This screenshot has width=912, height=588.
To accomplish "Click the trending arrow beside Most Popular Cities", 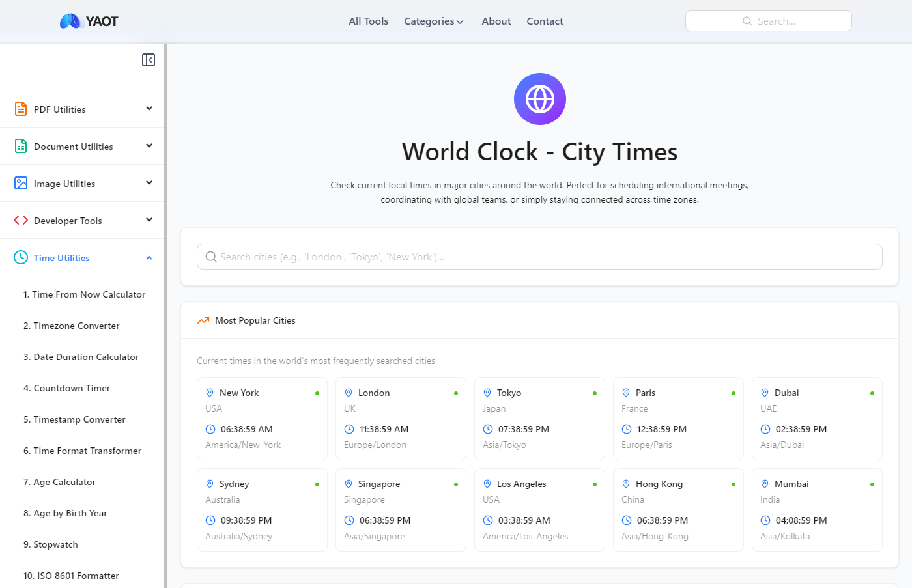I will 202,320.
